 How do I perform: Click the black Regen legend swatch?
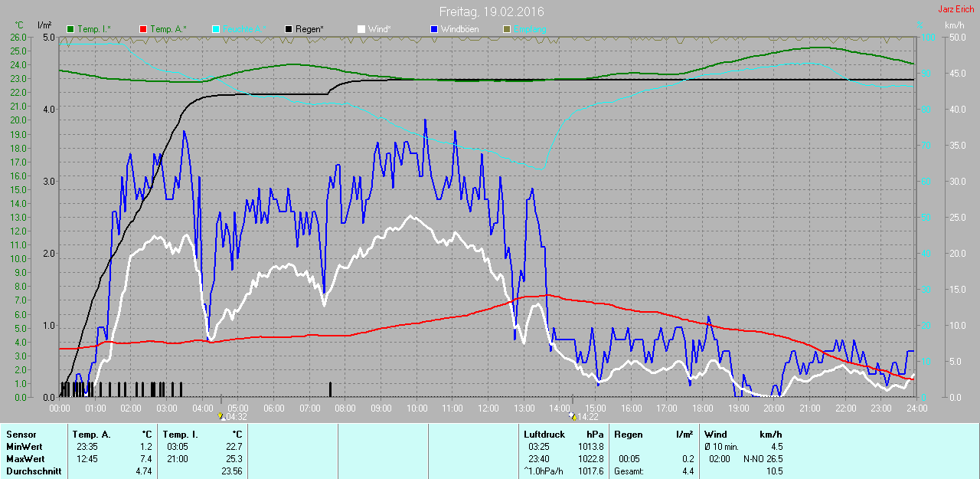pyautogui.click(x=288, y=29)
